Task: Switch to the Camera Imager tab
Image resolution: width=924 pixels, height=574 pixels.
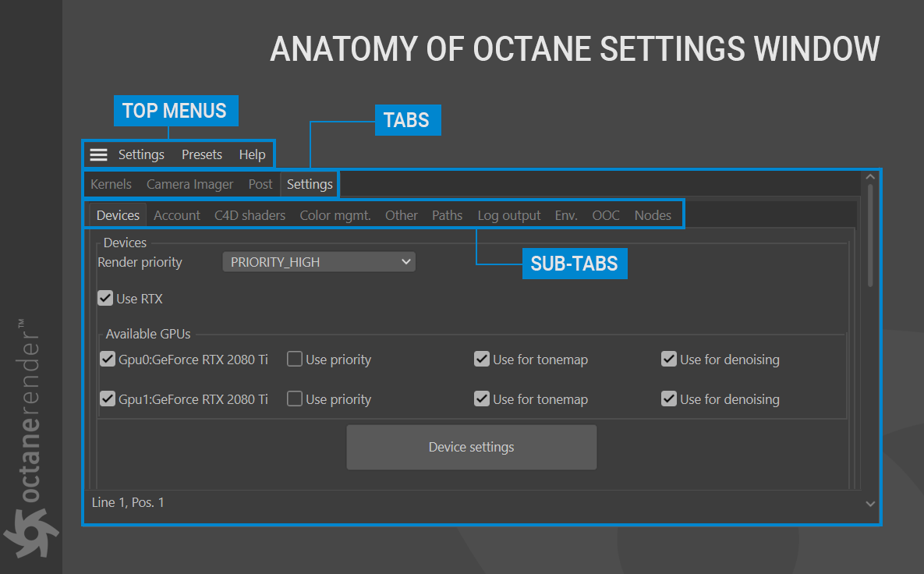Action: point(190,185)
